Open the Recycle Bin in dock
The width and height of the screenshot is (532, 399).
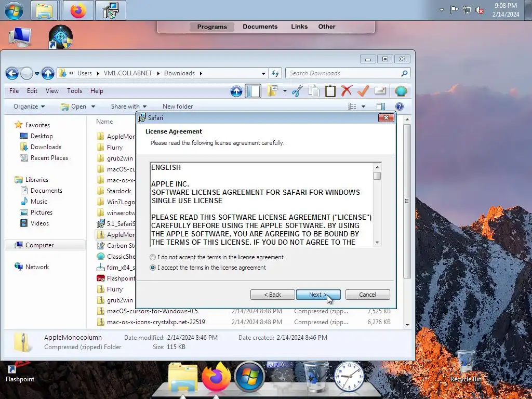tap(316, 377)
